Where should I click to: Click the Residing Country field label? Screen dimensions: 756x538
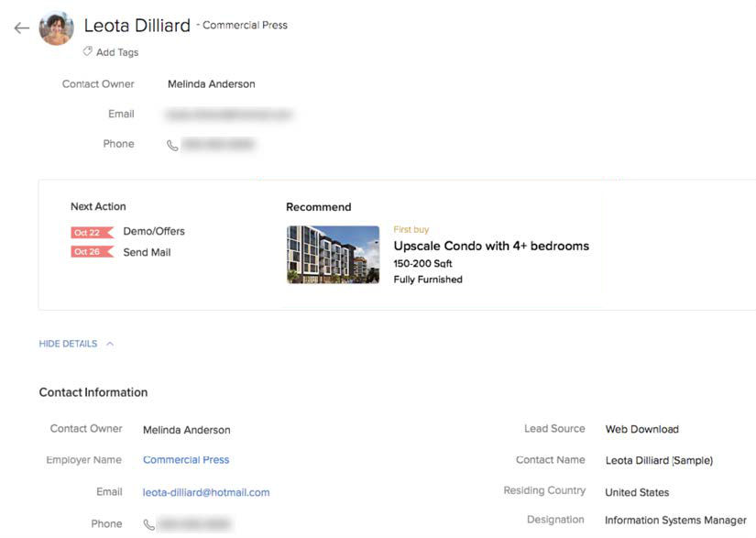(545, 490)
